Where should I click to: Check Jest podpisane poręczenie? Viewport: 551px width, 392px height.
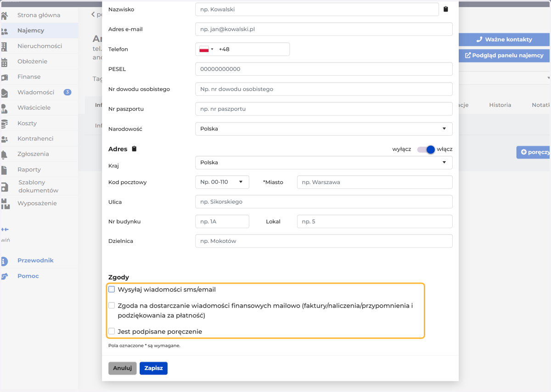coord(112,331)
